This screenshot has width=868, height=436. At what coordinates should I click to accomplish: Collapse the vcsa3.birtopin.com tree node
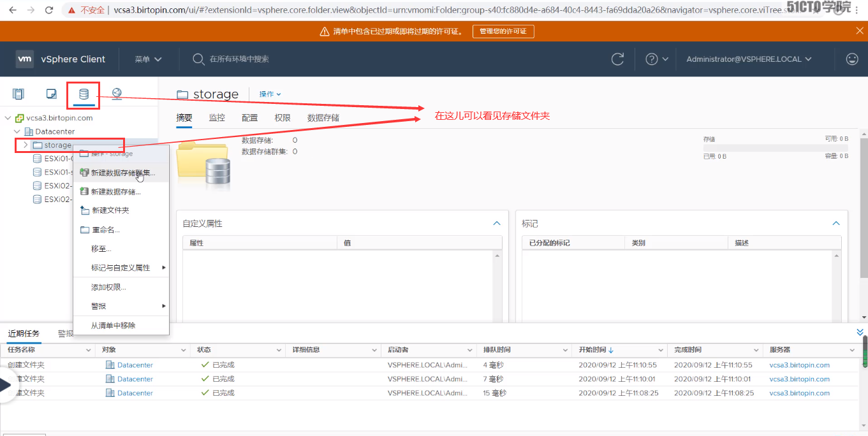pyautogui.click(x=8, y=118)
